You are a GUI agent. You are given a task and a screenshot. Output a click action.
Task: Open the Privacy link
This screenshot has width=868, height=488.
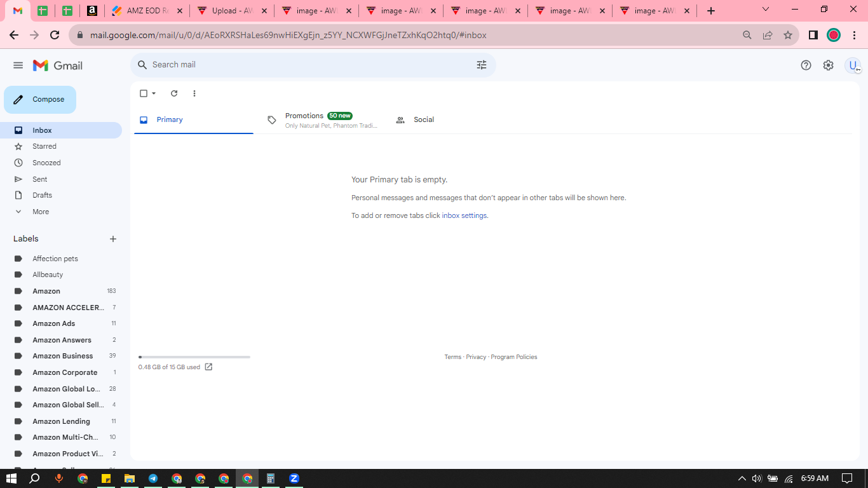pos(476,357)
